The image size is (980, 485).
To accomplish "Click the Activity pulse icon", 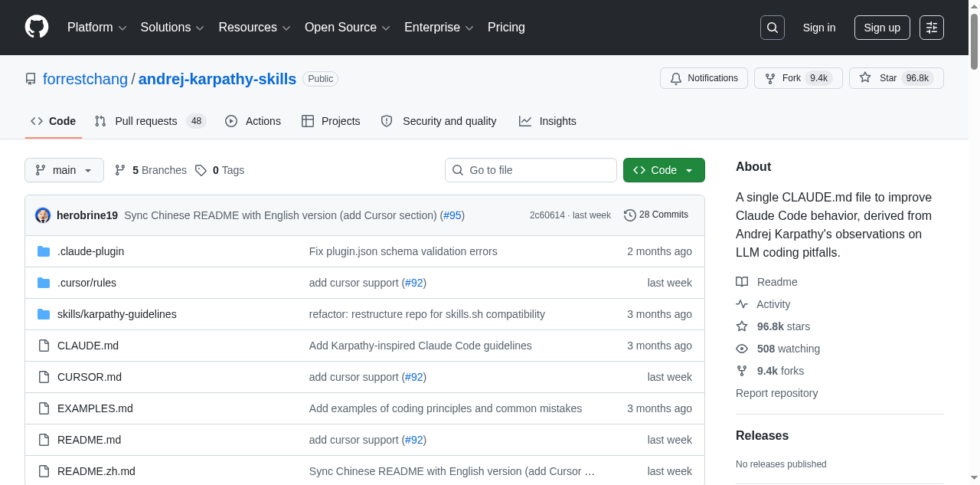I will point(741,303).
